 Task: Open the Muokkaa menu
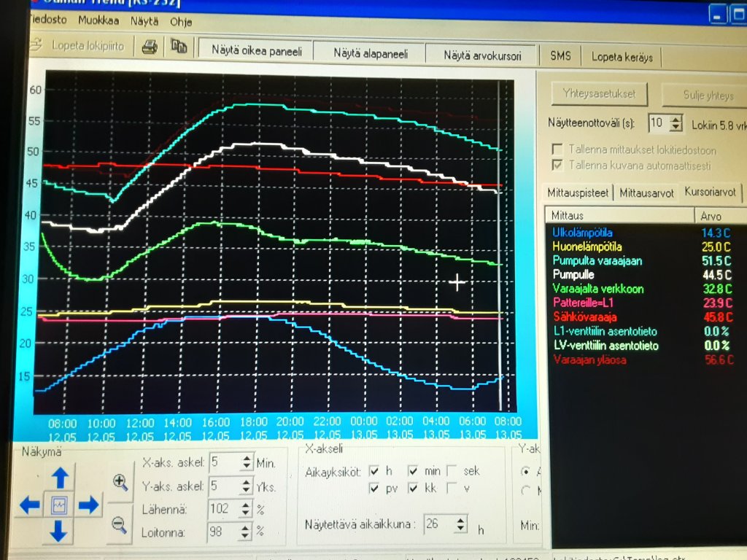tap(98, 20)
